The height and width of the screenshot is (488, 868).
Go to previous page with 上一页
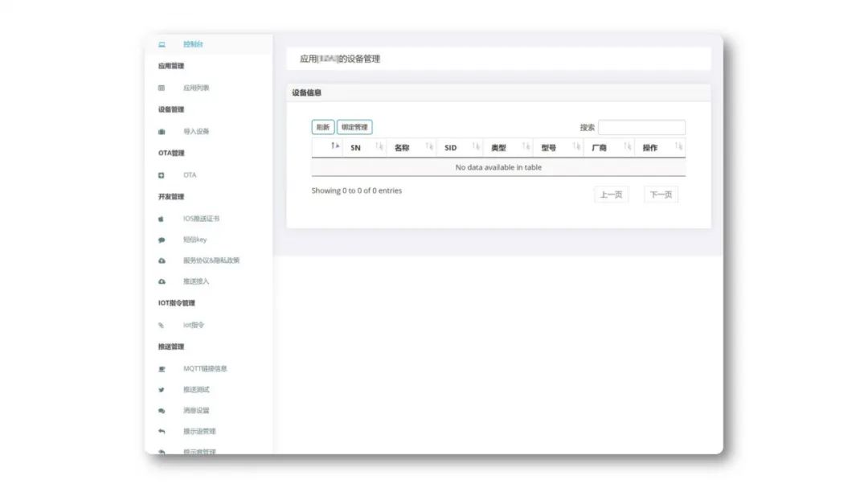611,195
